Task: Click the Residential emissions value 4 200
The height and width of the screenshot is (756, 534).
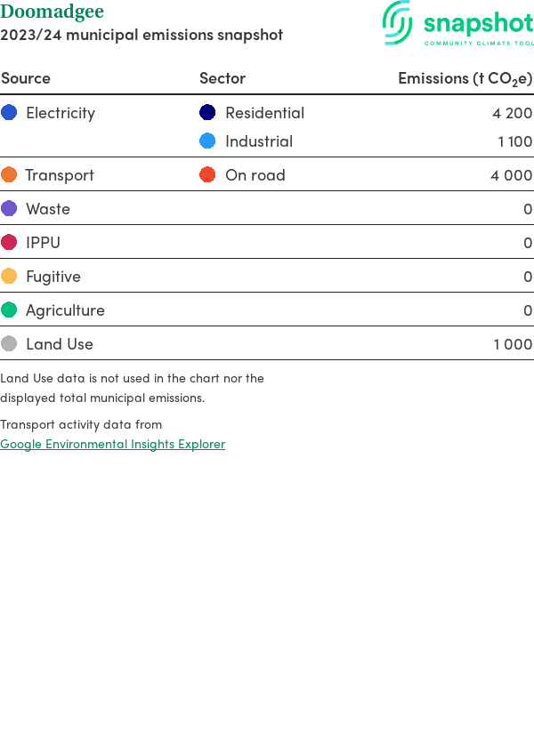Action: [512, 113]
